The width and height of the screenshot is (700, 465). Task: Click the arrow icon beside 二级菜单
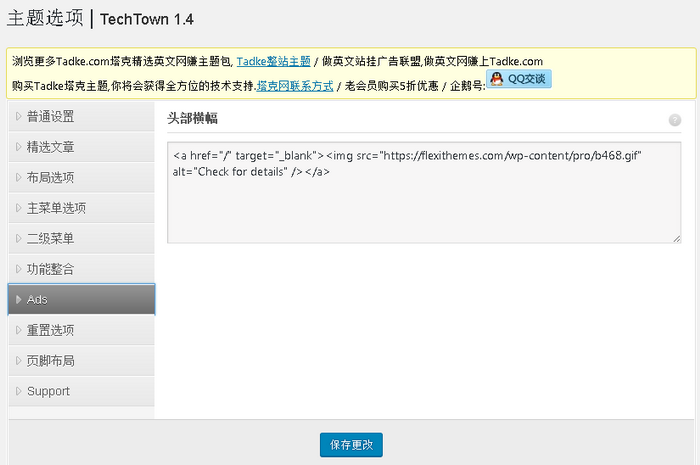pyautogui.click(x=18, y=239)
